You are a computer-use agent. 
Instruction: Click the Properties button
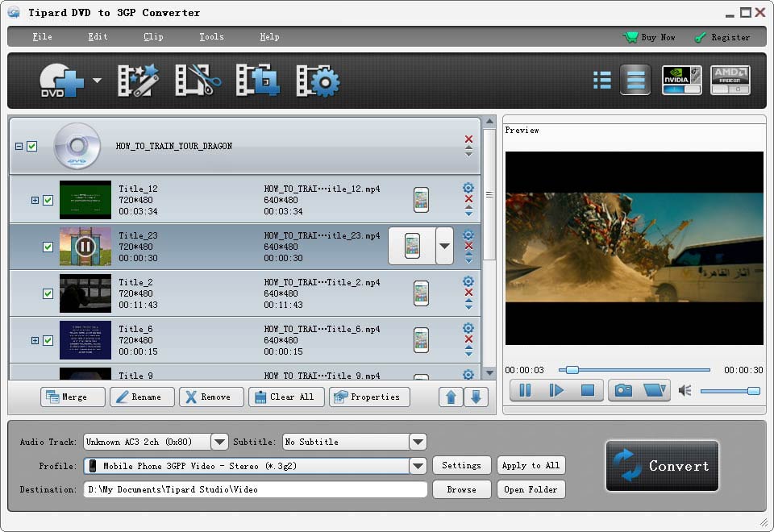click(369, 397)
